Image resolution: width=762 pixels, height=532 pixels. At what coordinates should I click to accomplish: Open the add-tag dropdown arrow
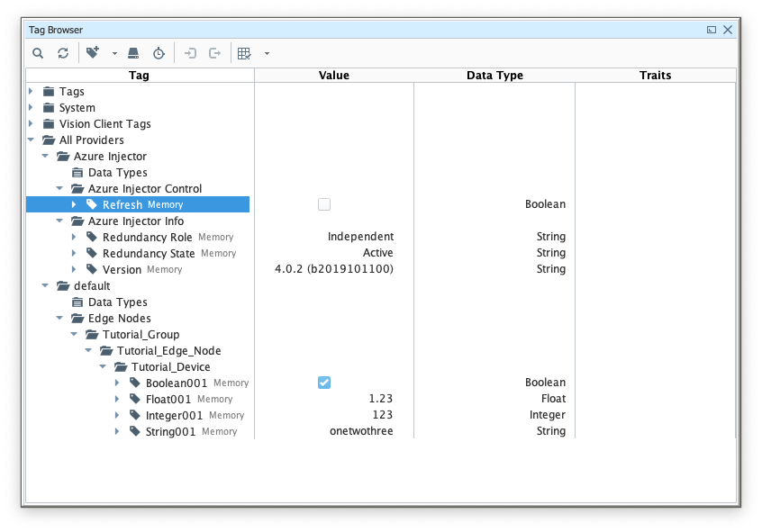(114, 53)
